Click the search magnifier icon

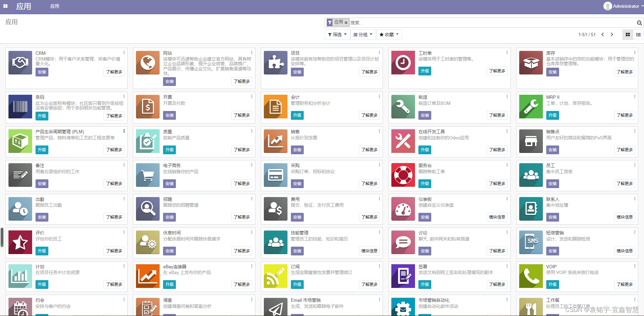(639, 23)
